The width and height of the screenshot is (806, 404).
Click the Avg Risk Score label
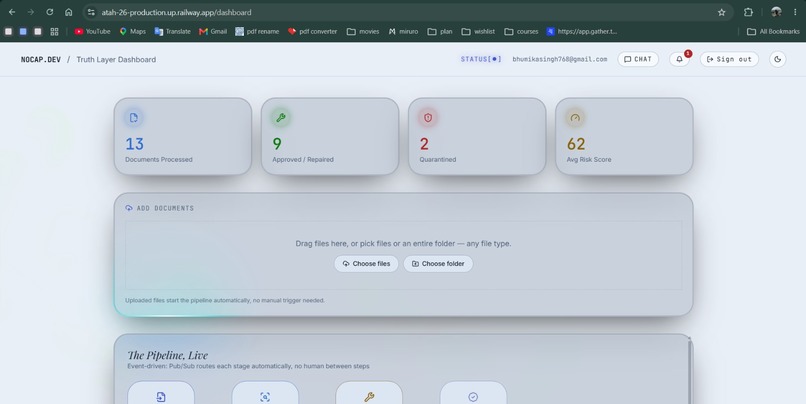tap(589, 160)
